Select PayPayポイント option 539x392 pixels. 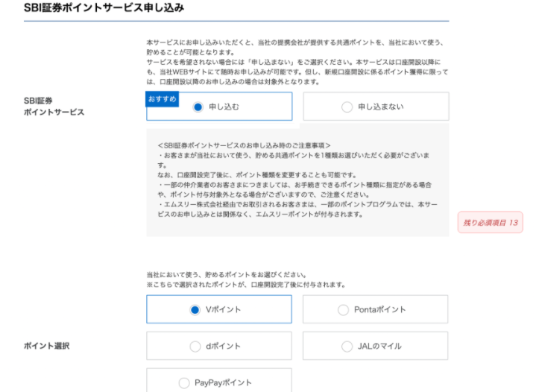point(184,383)
